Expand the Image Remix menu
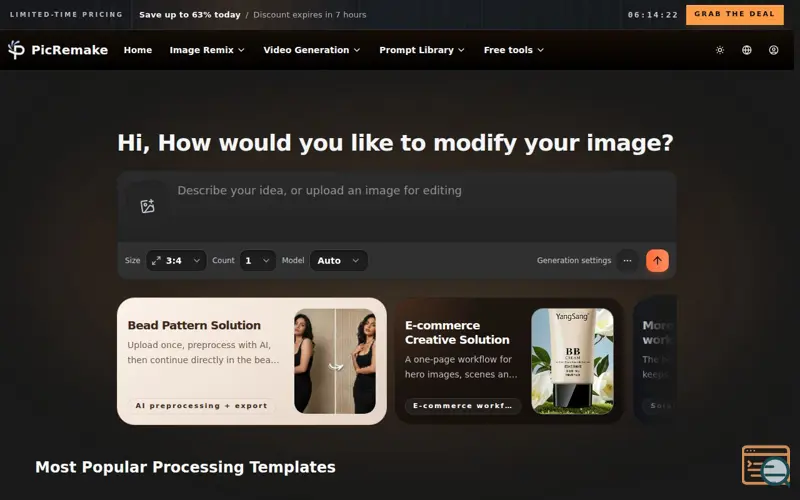The height and width of the screenshot is (500, 800). click(x=207, y=50)
